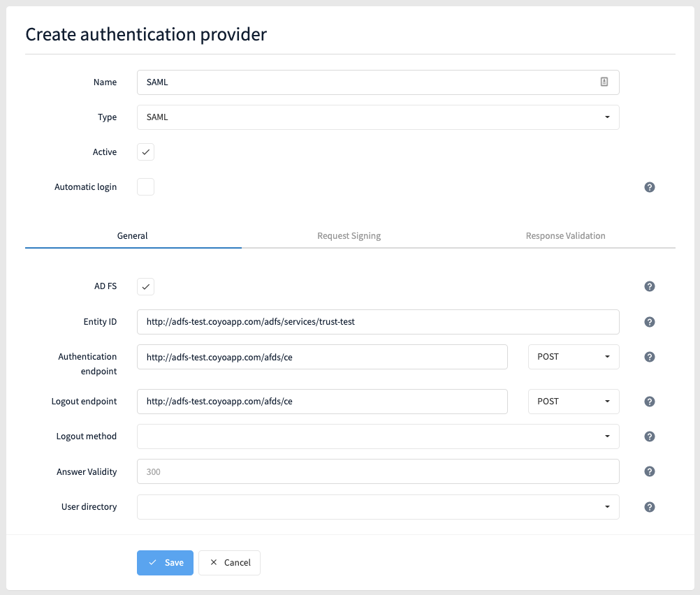The width and height of the screenshot is (700, 595).
Task: Toggle the AD FS checkbox
Action: (x=145, y=286)
